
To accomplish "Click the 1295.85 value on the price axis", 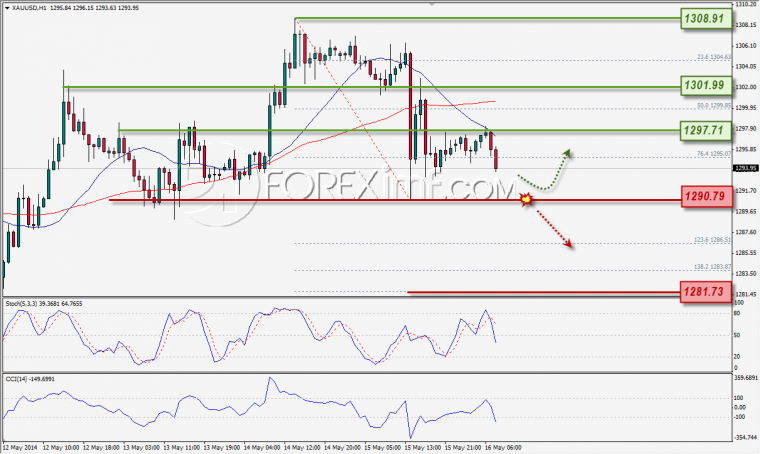I will point(745,149).
